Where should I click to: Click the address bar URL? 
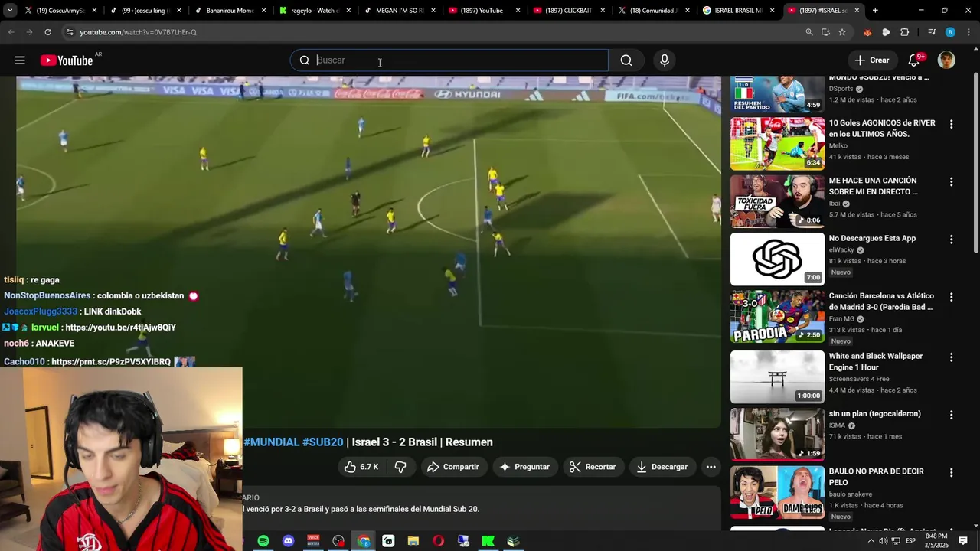coord(138,32)
